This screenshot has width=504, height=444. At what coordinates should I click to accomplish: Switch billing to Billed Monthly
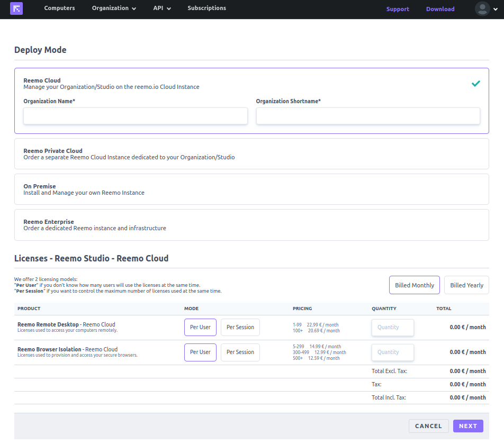415,285
